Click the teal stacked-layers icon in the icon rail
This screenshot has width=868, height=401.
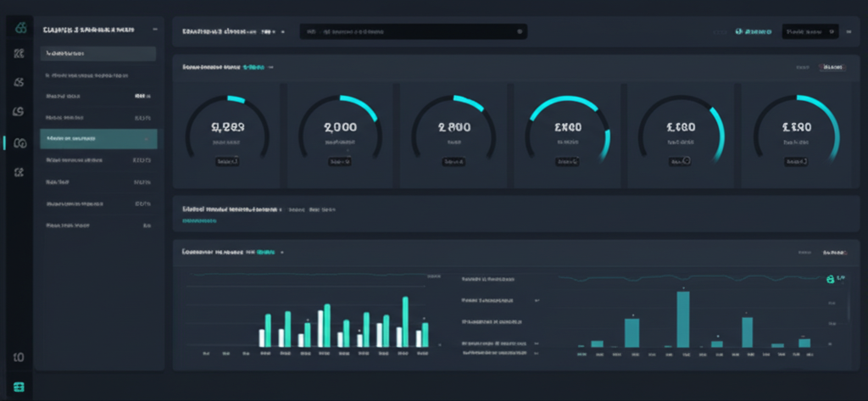point(19,387)
